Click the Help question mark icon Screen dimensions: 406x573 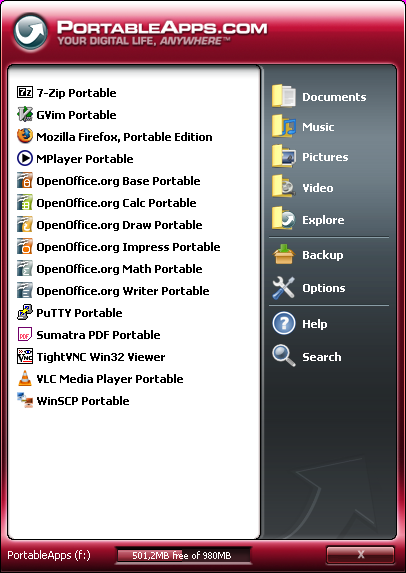pyautogui.click(x=283, y=323)
